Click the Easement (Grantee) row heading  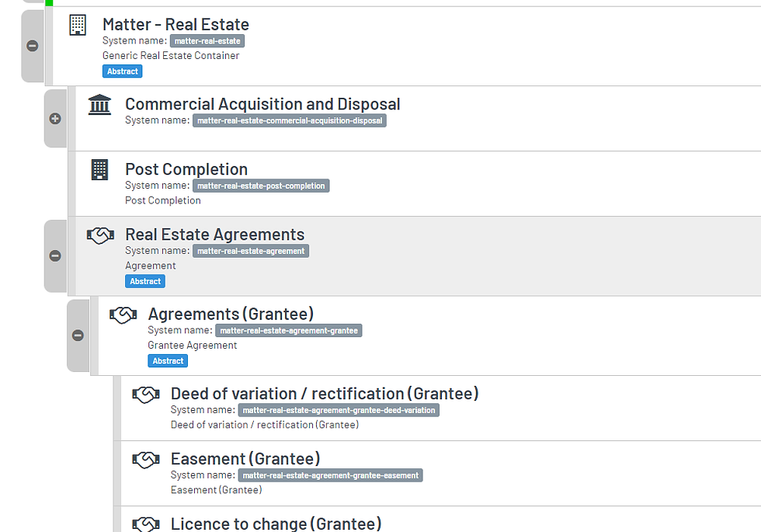pyautogui.click(x=245, y=458)
